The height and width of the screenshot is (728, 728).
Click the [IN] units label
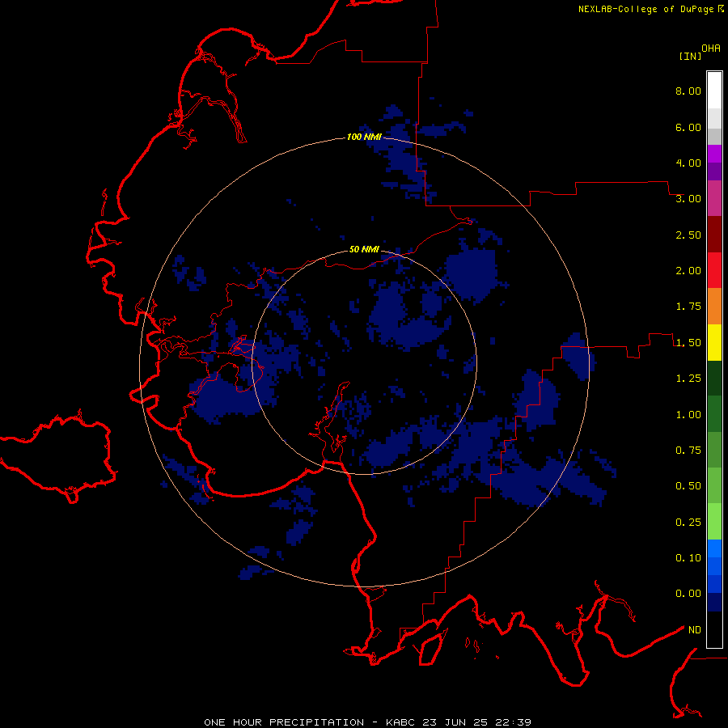691,56
